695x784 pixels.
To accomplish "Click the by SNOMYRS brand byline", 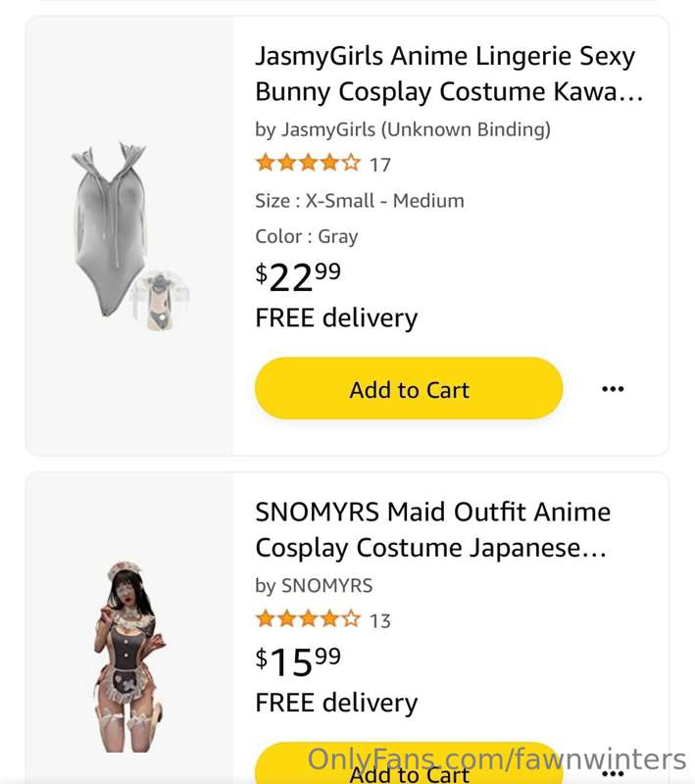I will [314, 585].
